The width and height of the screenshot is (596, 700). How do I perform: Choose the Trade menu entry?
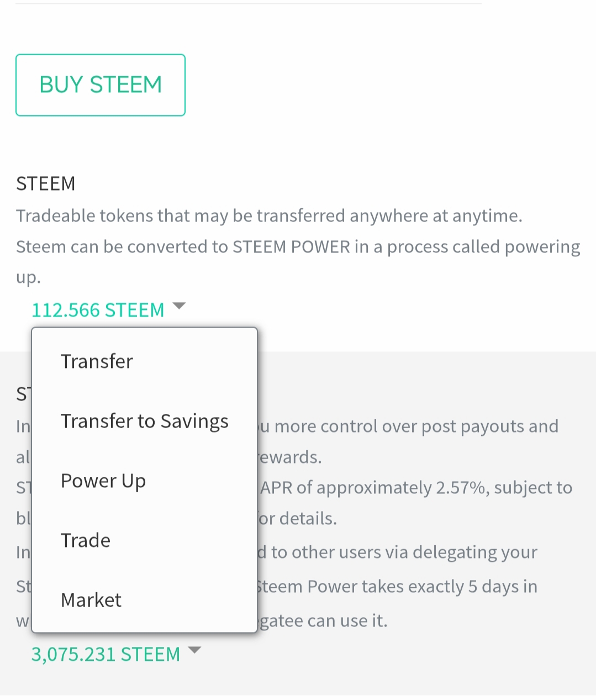[86, 540]
